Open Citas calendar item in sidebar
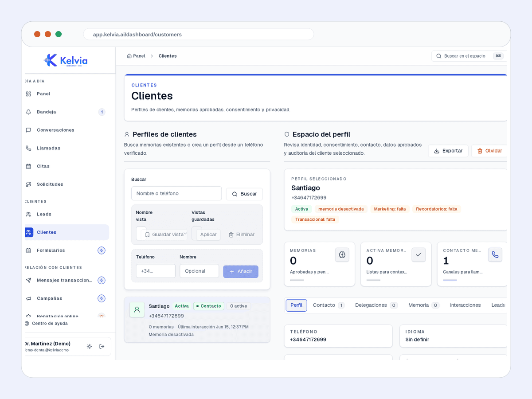Image resolution: width=532 pixels, height=399 pixels. click(66, 166)
